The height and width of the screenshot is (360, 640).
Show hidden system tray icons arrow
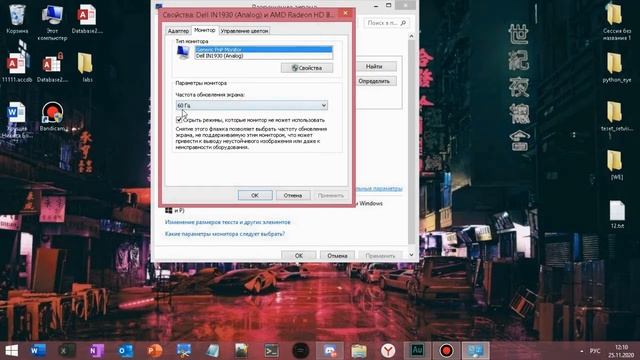coord(582,351)
